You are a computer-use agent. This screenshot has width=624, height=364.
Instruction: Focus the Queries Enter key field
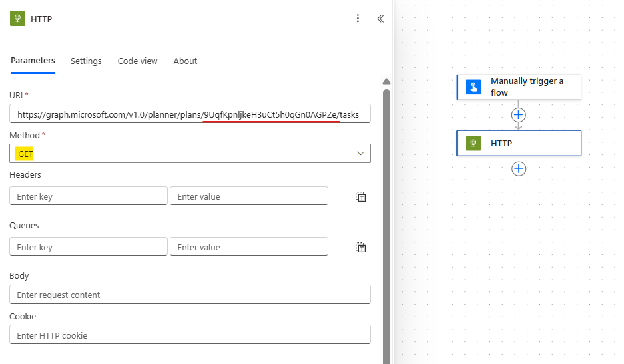coord(89,247)
